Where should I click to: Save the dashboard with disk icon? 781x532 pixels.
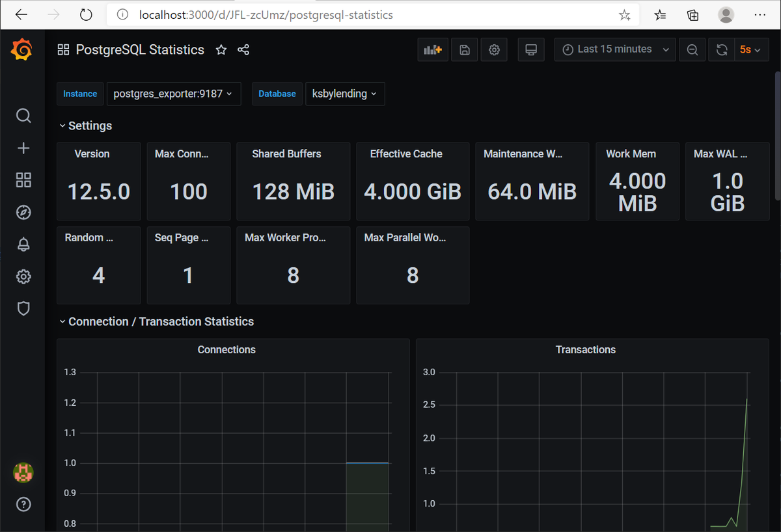465,49
